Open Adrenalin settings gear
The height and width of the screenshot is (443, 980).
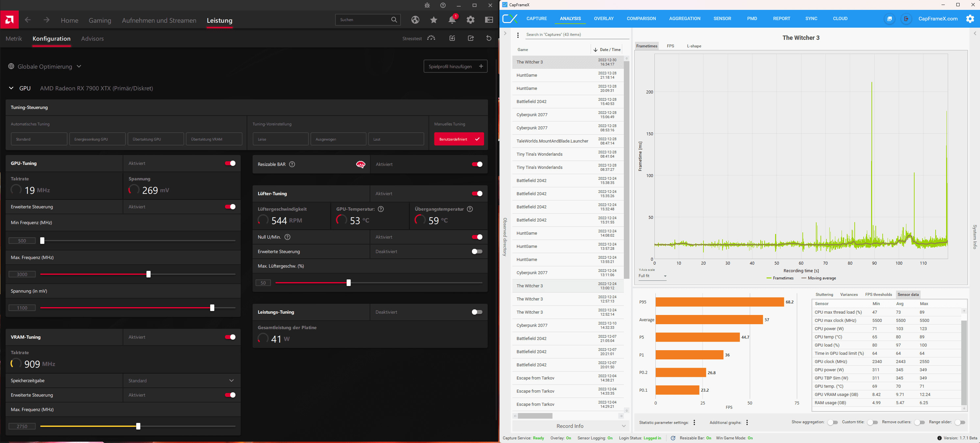coord(471,20)
